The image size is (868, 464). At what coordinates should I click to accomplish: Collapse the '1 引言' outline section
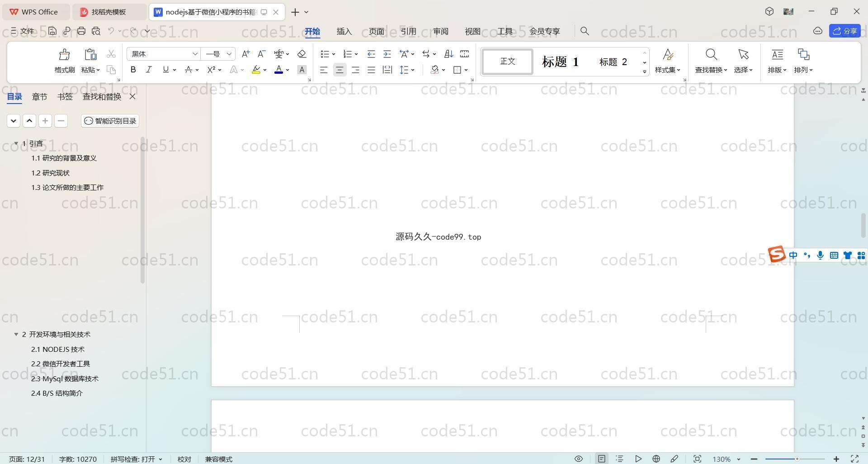(x=16, y=143)
